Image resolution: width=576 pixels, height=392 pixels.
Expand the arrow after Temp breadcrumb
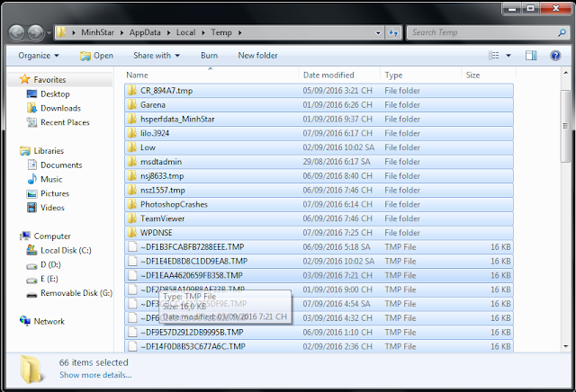pyautogui.click(x=239, y=32)
